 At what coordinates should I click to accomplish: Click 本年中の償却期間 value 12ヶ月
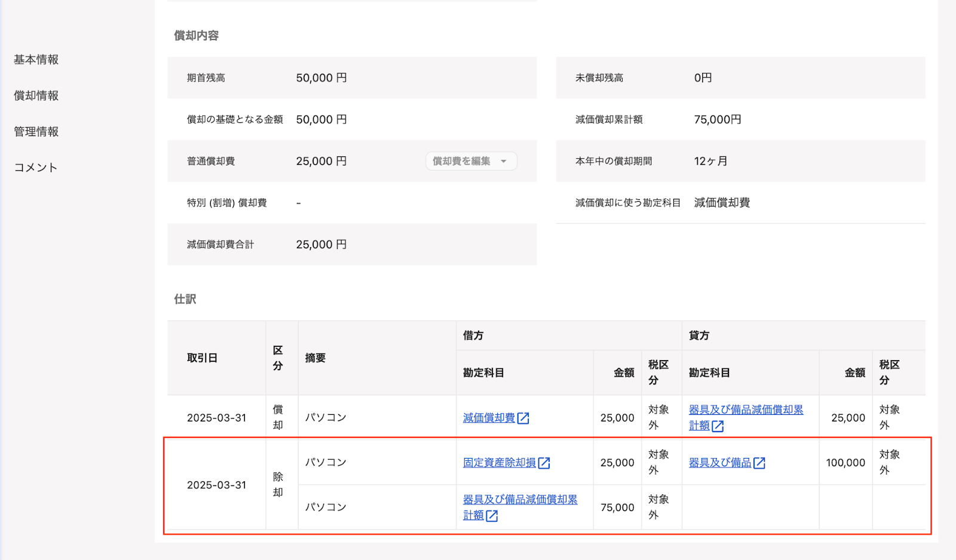(710, 161)
